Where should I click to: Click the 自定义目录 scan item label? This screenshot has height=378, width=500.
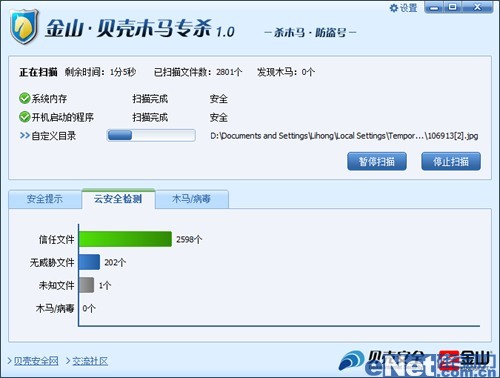click(54, 136)
